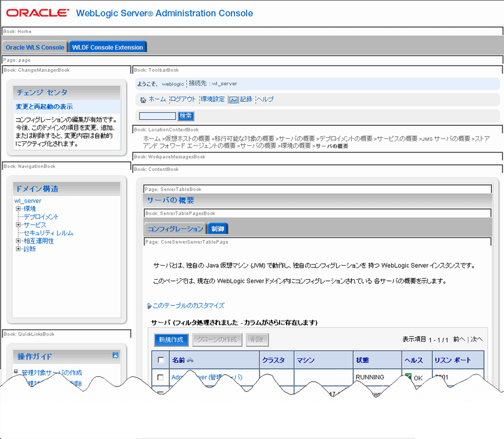504x439 pixels.
Task: Click the RUNNING status cell
Action: point(370,377)
